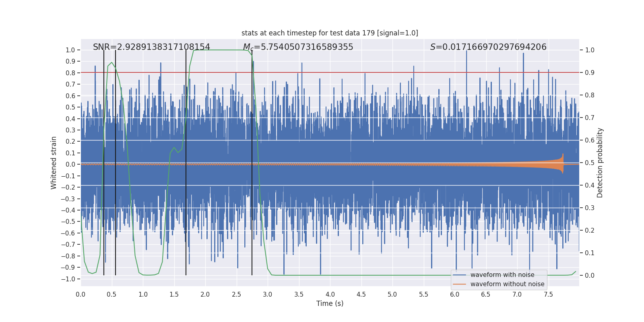The image size is (644, 322).
Task: Click x-axis tick label 4.0
Action: click(330, 295)
